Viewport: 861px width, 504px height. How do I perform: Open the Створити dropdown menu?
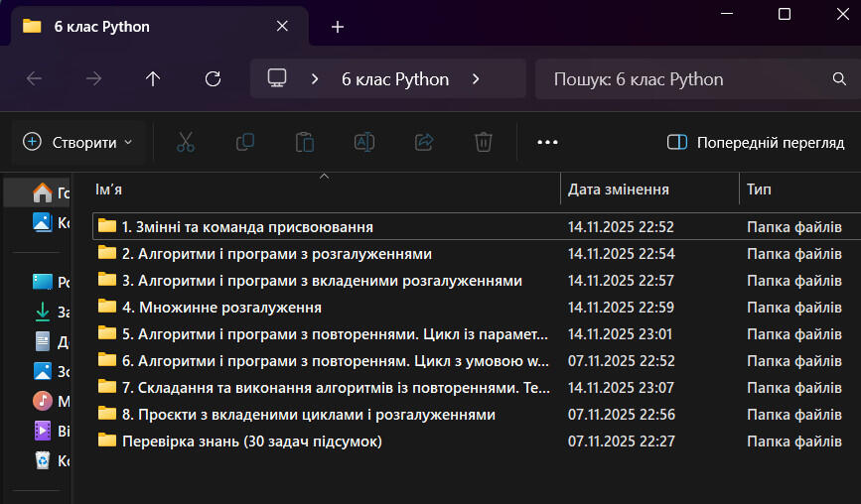tap(78, 143)
